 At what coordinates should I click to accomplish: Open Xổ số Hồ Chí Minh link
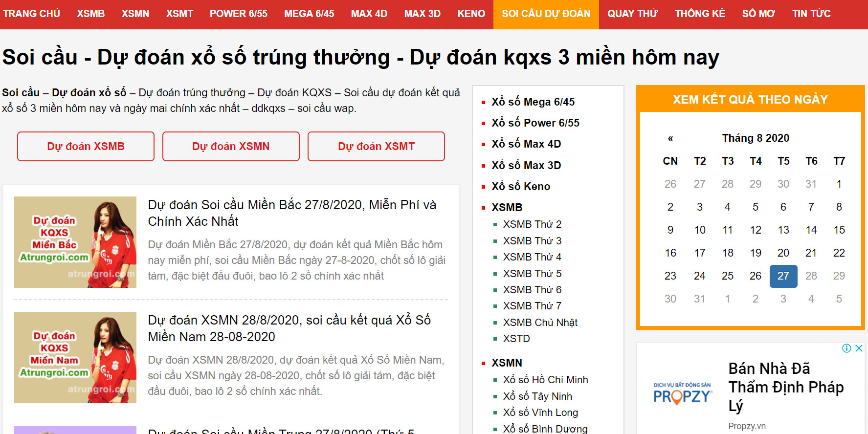tap(545, 380)
